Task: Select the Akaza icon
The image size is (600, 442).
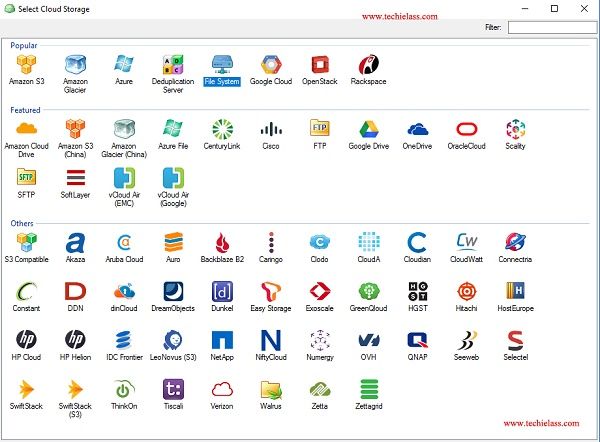Action: pos(75,242)
